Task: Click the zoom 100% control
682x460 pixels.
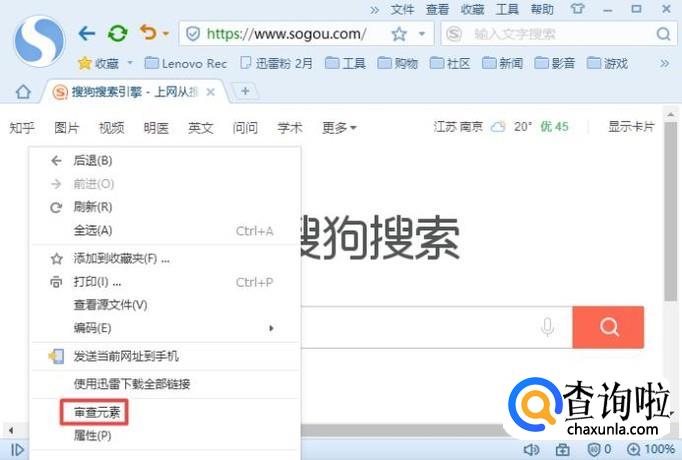Action: coord(651,449)
